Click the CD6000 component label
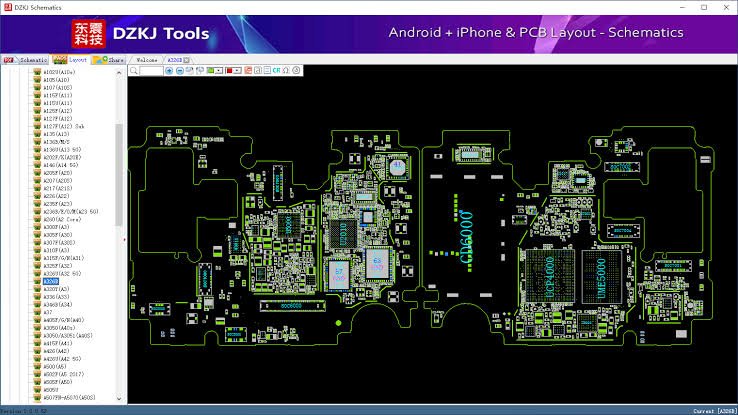Screen dimensions: 738x415 (x=466, y=237)
